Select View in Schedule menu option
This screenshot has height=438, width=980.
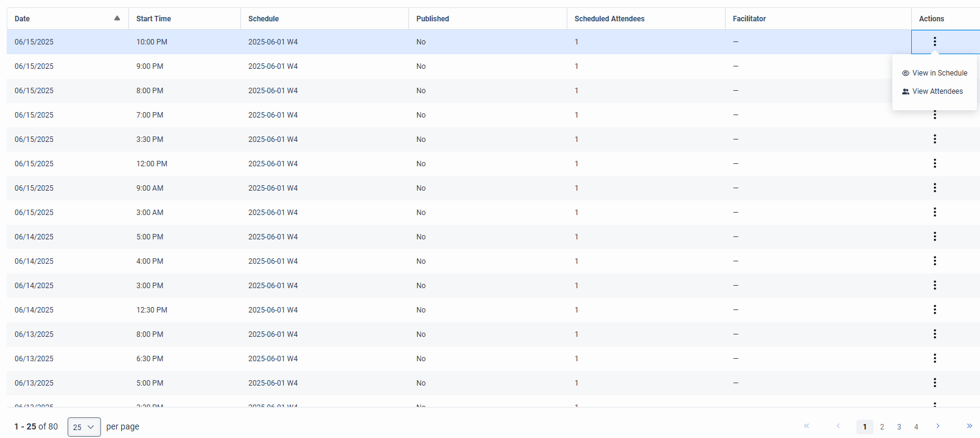point(939,73)
